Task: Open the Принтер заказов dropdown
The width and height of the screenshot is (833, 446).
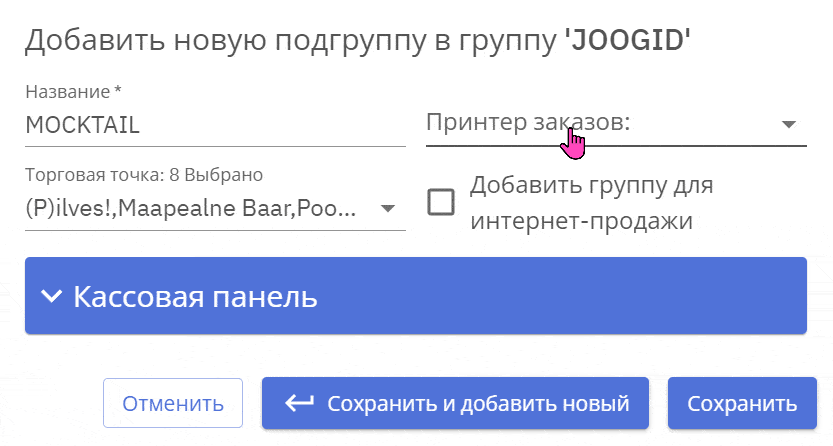Action: click(615, 124)
